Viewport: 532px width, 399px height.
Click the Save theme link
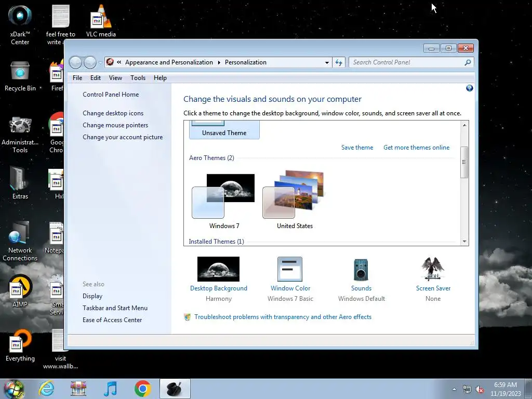[x=357, y=147]
